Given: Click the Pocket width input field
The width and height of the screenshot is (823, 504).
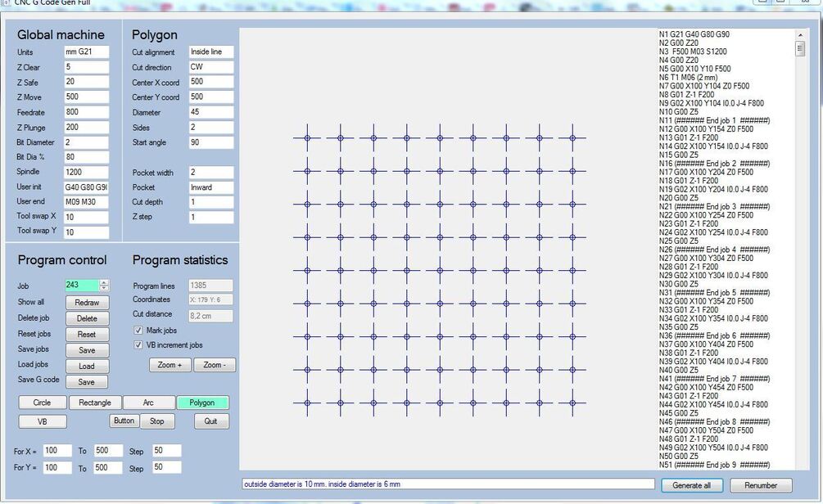Looking at the screenshot, I should coord(211,172).
